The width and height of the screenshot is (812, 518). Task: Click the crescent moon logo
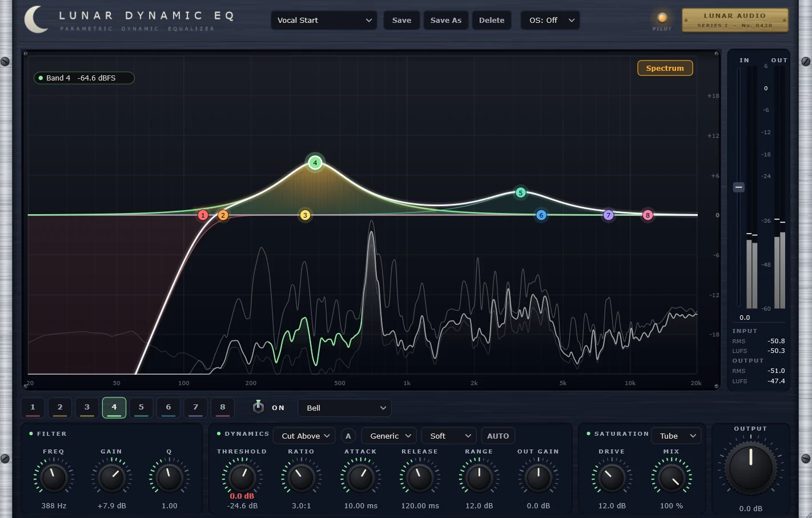tap(37, 19)
